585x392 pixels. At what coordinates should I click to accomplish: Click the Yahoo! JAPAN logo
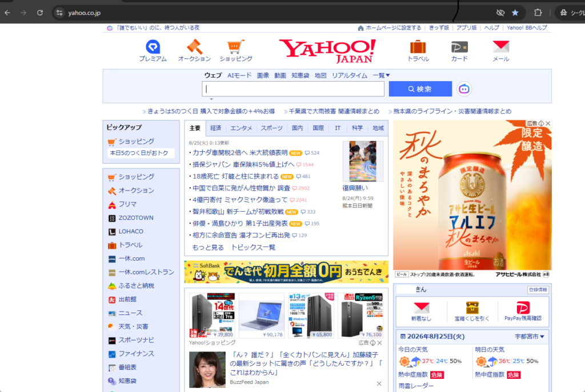tap(327, 51)
